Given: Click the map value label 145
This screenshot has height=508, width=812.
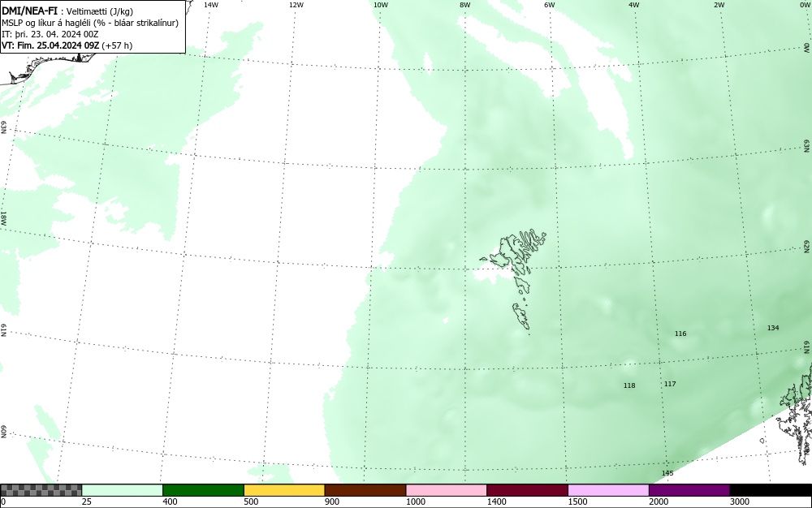Looking at the screenshot, I should point(667,473).
